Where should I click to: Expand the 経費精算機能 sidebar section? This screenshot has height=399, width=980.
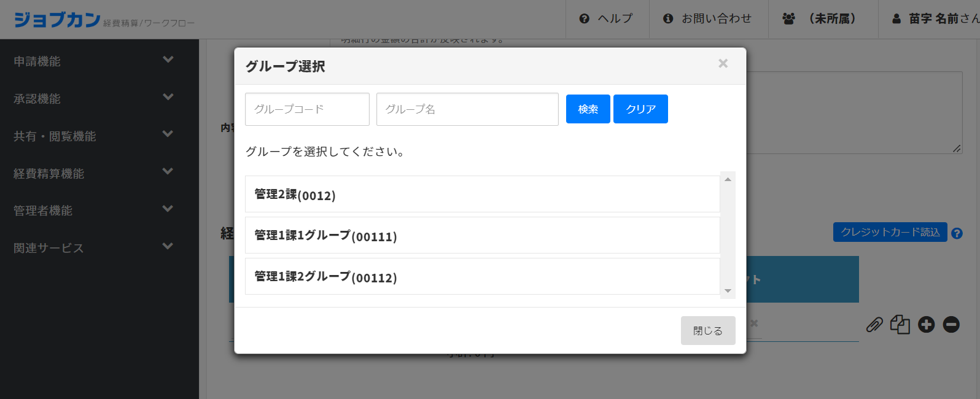(93, 173)
